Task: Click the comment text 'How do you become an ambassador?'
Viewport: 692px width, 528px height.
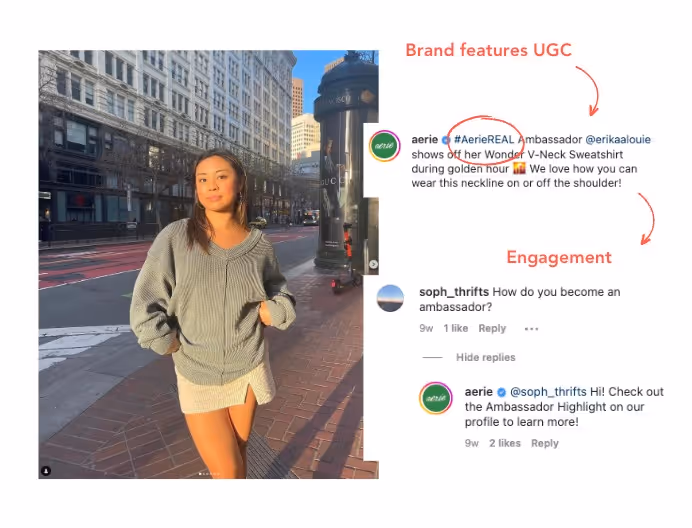Action: pyautogui.click(x=520, y=299)
